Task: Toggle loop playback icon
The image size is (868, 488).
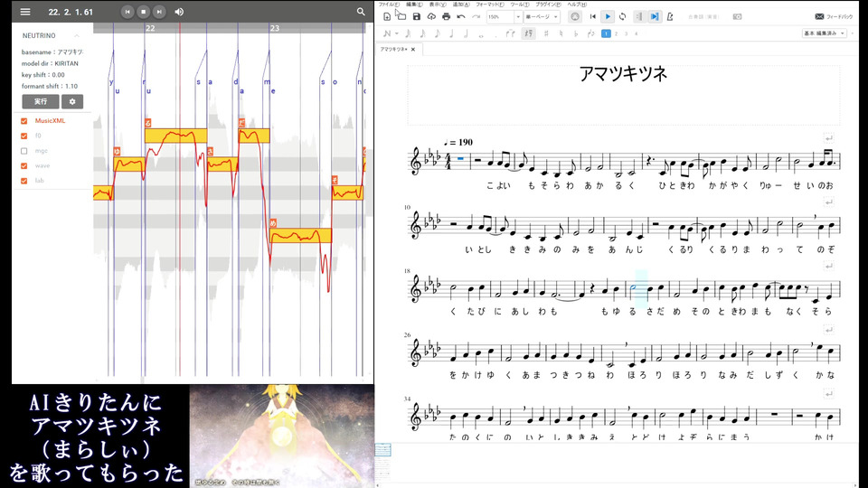Action: coord(622,16)
